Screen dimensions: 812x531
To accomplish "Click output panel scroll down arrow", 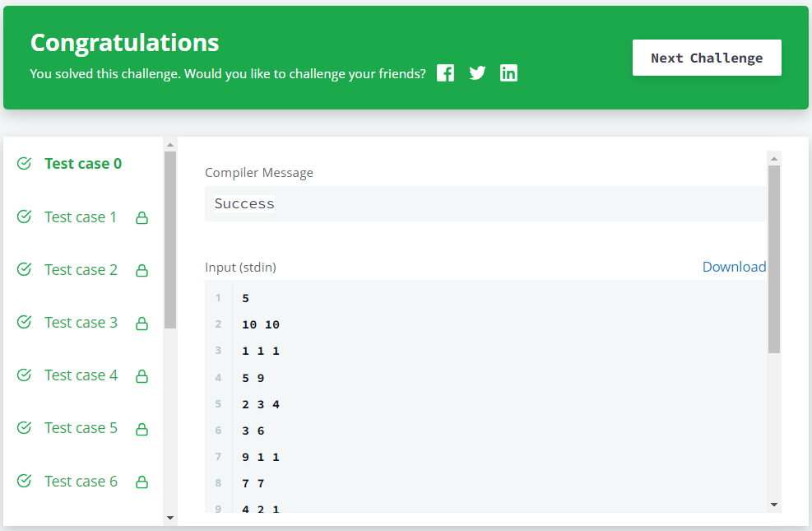I will click(774, 505).
